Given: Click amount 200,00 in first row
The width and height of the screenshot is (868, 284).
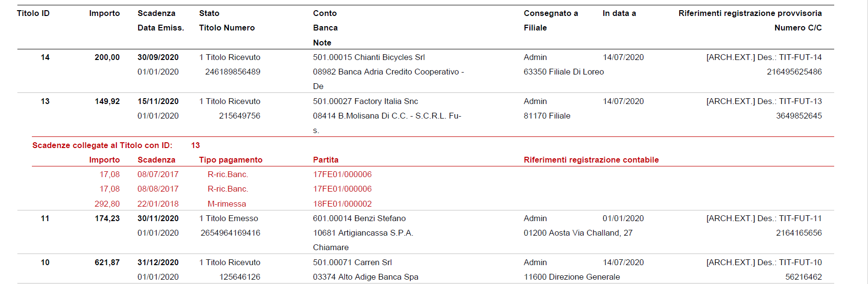Looking at the screenshot, I should point(107,58).
